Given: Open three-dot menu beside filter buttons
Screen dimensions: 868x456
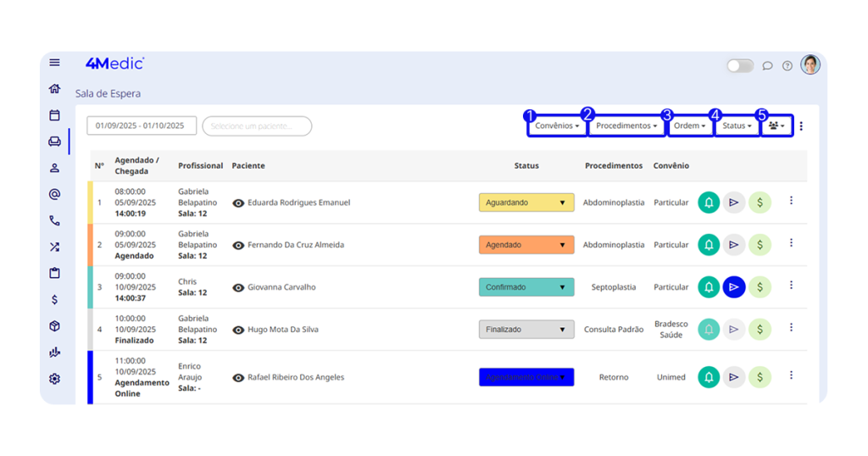Looking at the screenshot, I should [x=802, y=126].
